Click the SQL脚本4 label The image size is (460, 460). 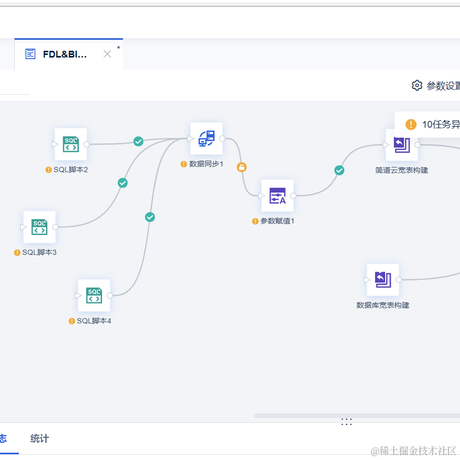(x=94, y=321)
